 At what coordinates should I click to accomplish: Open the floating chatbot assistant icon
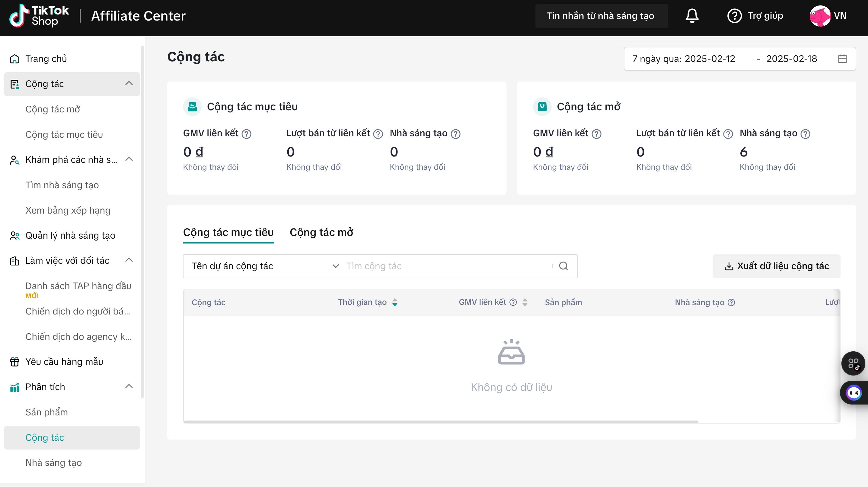pos(854,392)
